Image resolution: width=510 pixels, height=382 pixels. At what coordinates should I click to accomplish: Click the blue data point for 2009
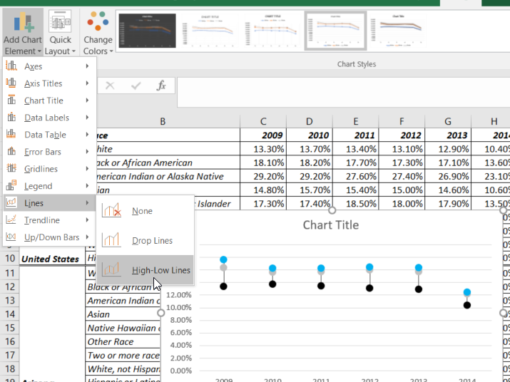click(223, 259)
